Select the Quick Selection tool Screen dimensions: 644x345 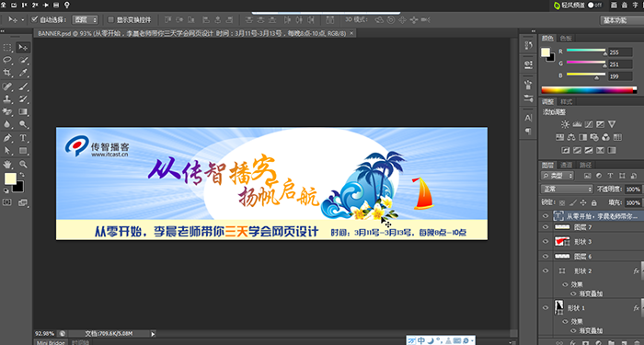tap(23, 61)
